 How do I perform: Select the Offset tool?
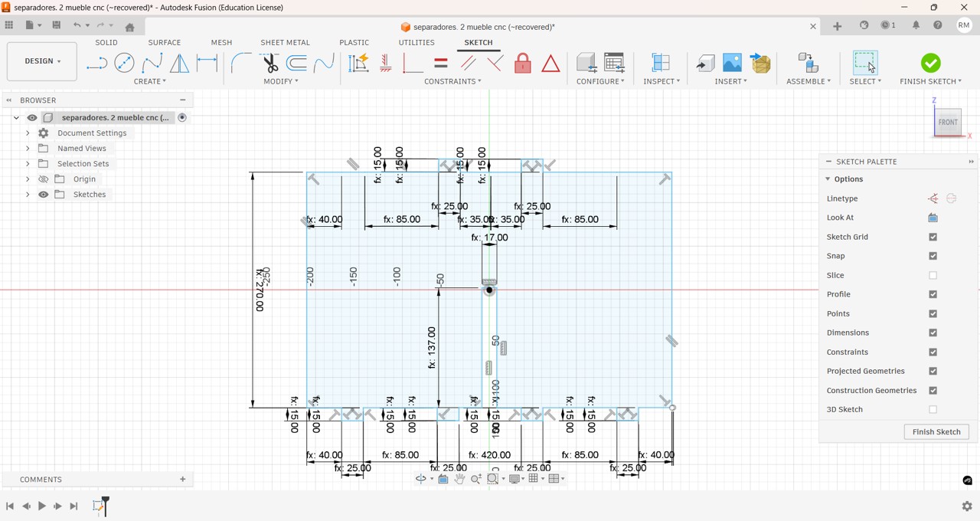coord(296,63)
